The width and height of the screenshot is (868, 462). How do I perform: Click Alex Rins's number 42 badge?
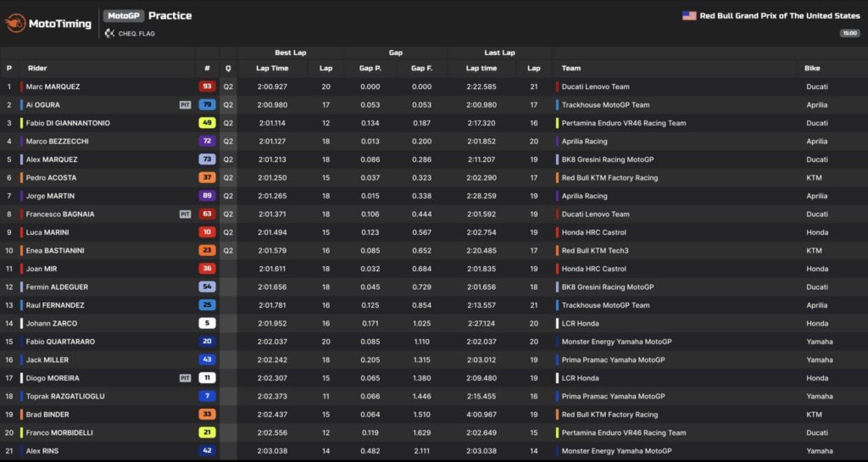pyautogui.click(x=207, y=451)
